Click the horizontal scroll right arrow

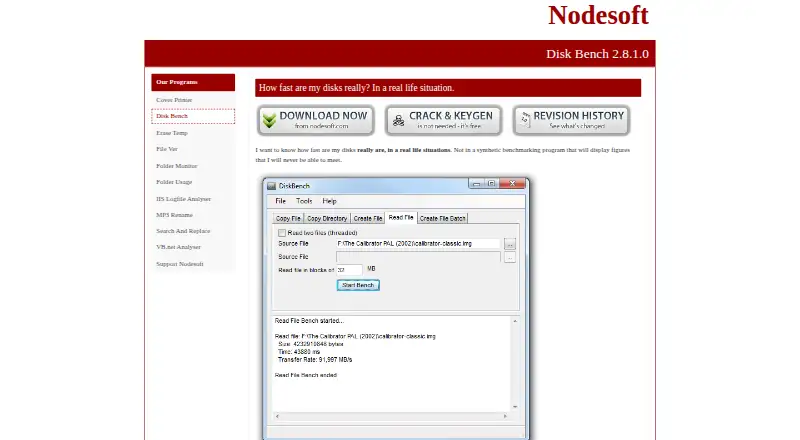[x=506, y=417]
